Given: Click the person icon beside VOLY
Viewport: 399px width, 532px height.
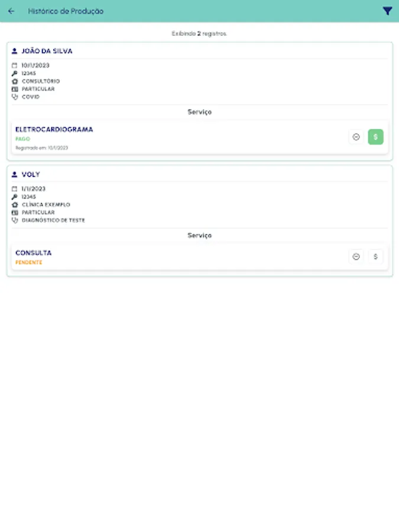Looking at the screenshot, I should tap(15, 175).
